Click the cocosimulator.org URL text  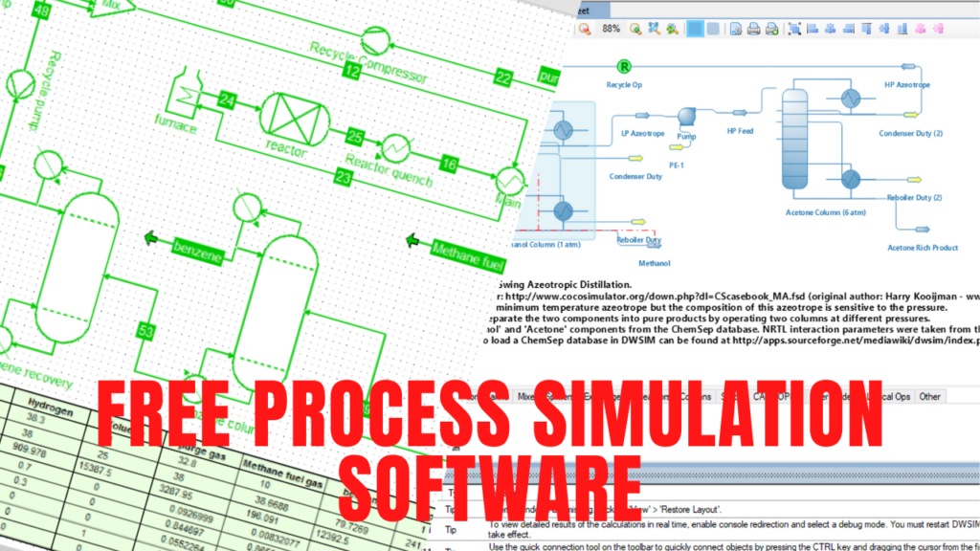(655, 297)
